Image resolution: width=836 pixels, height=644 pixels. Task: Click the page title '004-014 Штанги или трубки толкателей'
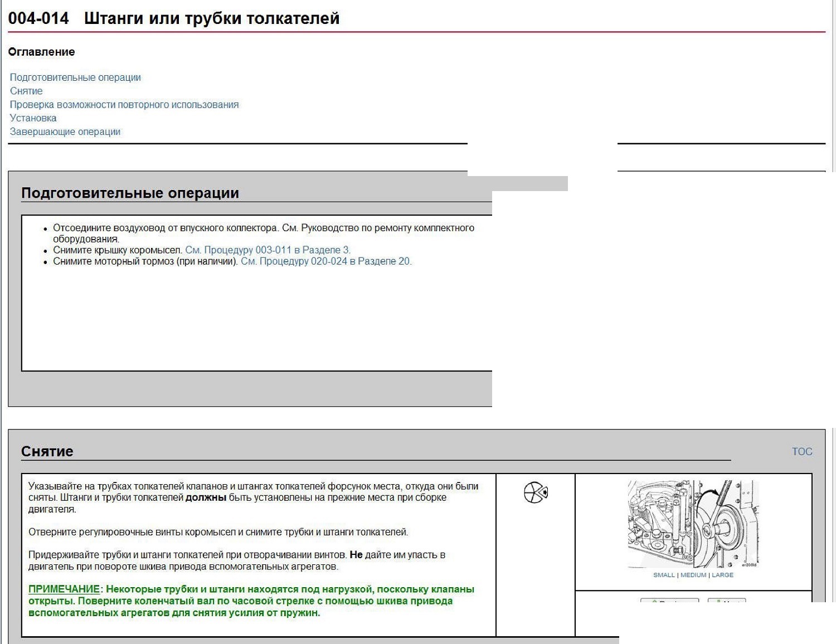[x=174, y=18]
